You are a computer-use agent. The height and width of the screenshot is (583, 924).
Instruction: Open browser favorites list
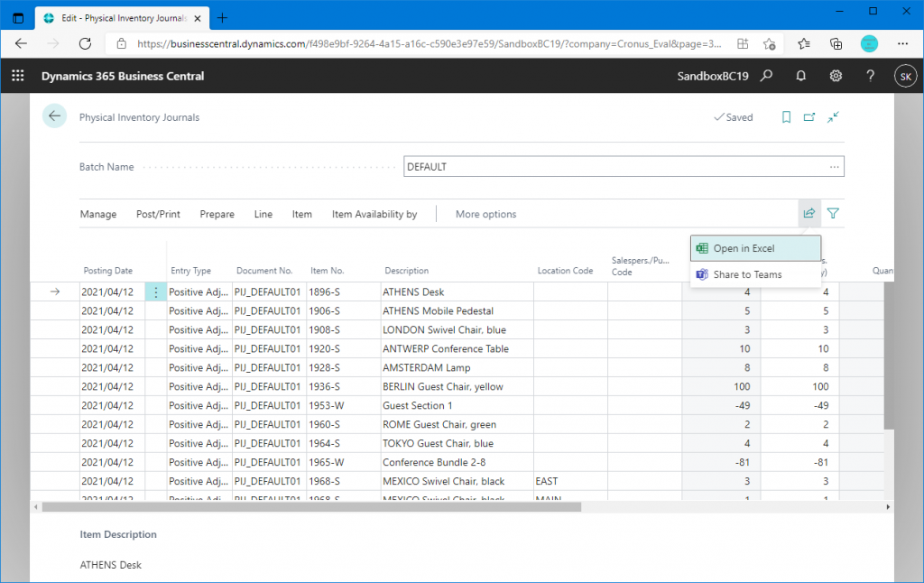tap(804, 43)
